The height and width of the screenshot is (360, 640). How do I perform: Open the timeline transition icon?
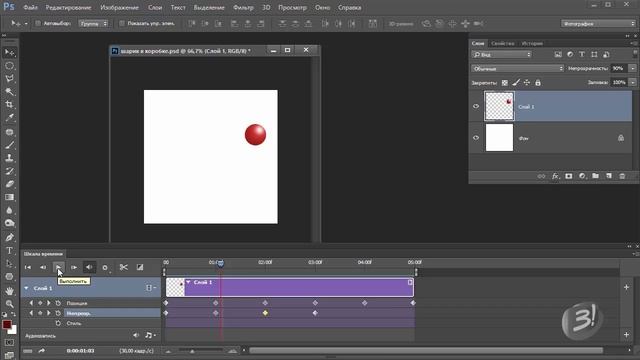point(140,267)
